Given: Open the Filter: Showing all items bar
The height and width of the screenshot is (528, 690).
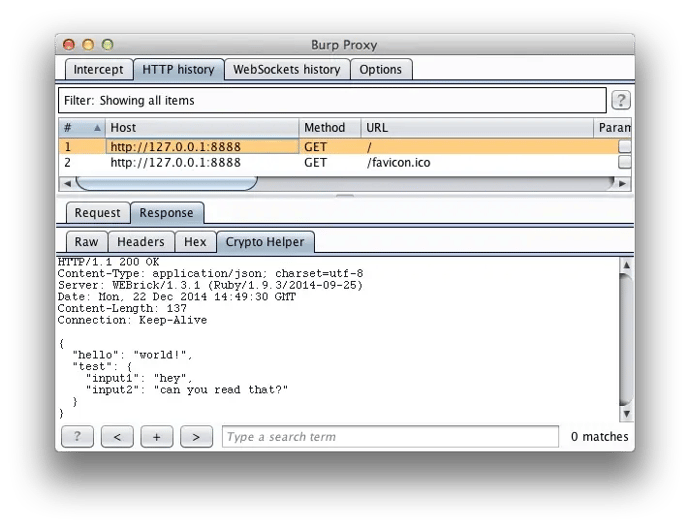Looking at the screenshot, I should click(x=332, y=100).
